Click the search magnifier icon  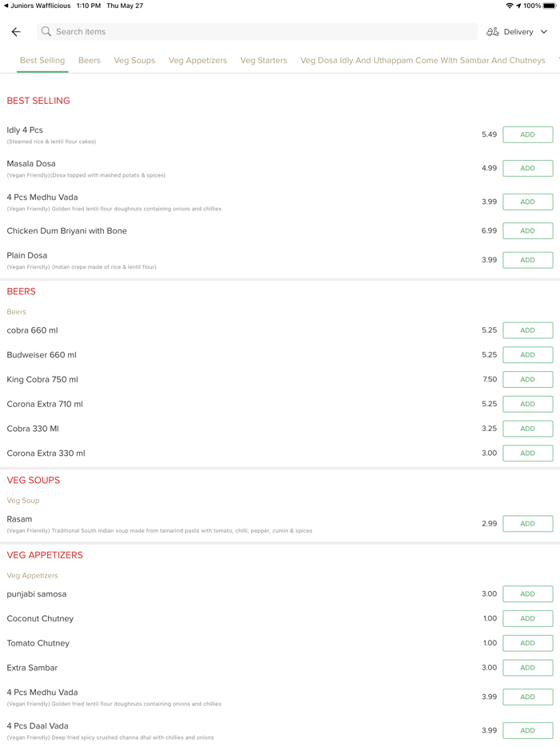46,32
